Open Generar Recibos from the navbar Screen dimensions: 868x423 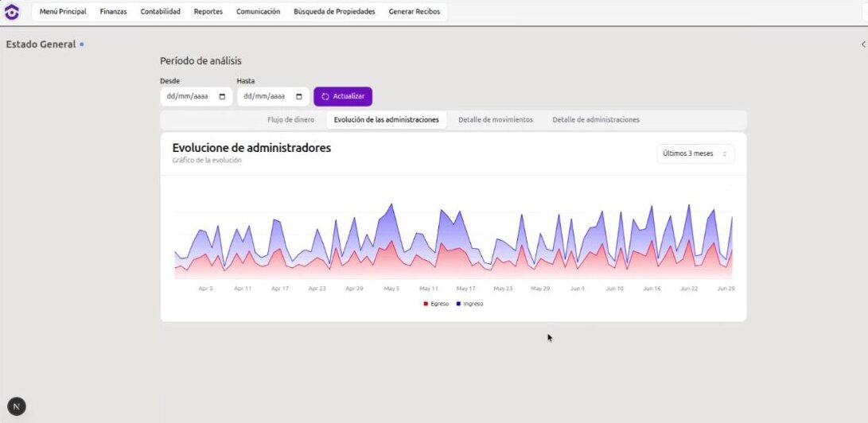pos(414,12)
